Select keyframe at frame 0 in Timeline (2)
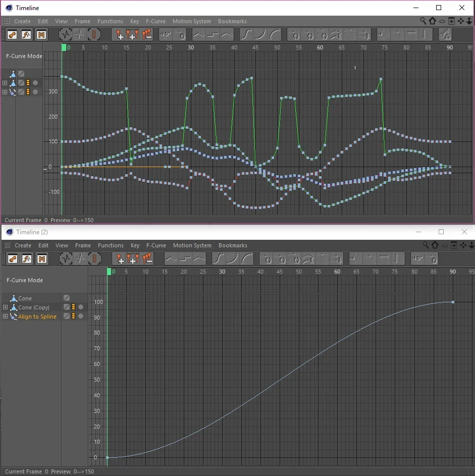 [x=107, y=457]
